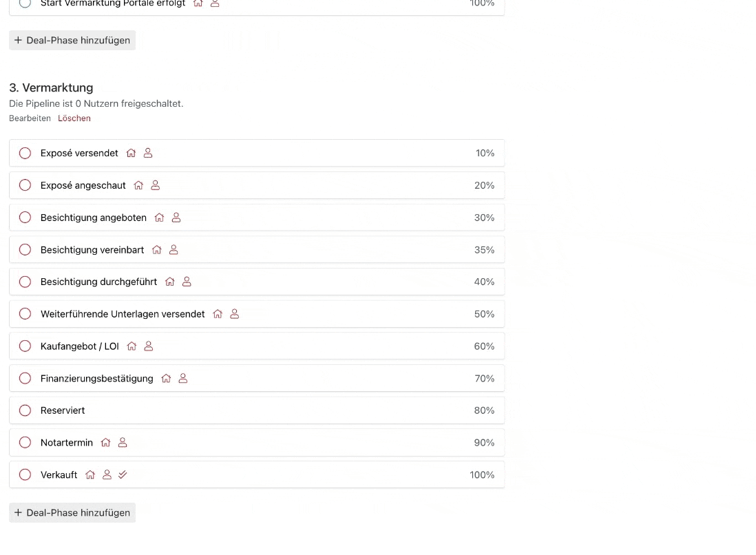Select circle of Verkauft phase
The image size is (756, 555).
click(x=25, y=474)
